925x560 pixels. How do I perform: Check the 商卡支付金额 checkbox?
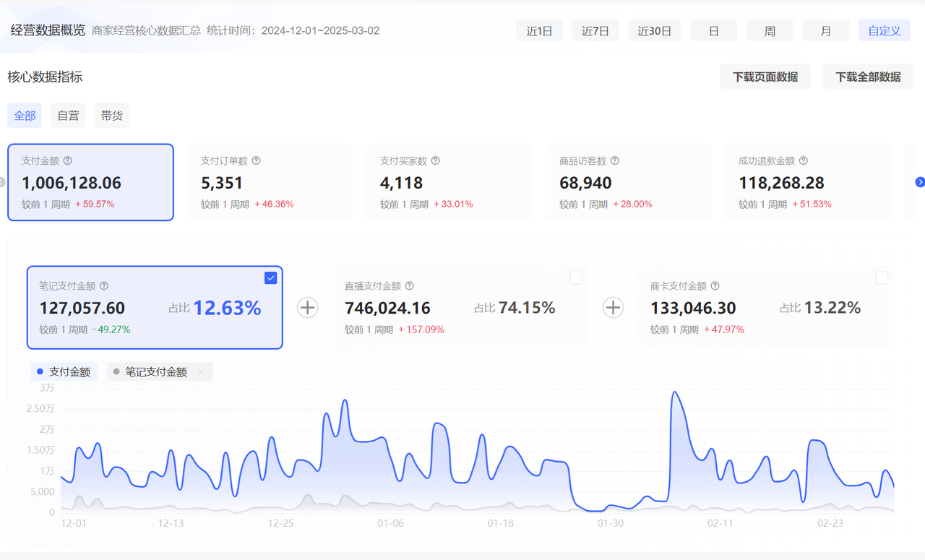[x=882, y=278]
